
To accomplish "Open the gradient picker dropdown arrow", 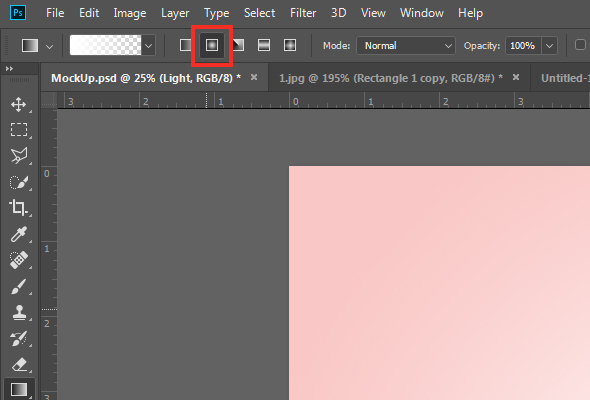I will point(149,46).
